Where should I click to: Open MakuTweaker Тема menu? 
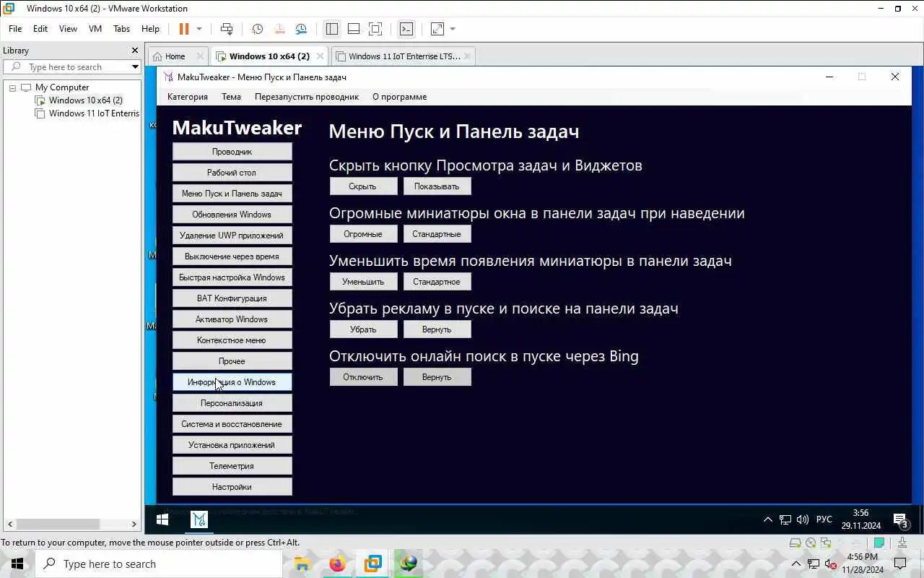(231, 97)
